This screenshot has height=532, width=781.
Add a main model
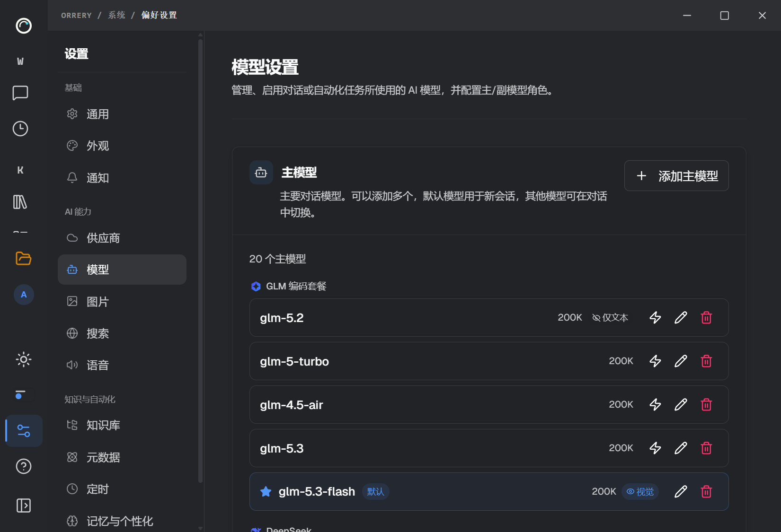676,176
